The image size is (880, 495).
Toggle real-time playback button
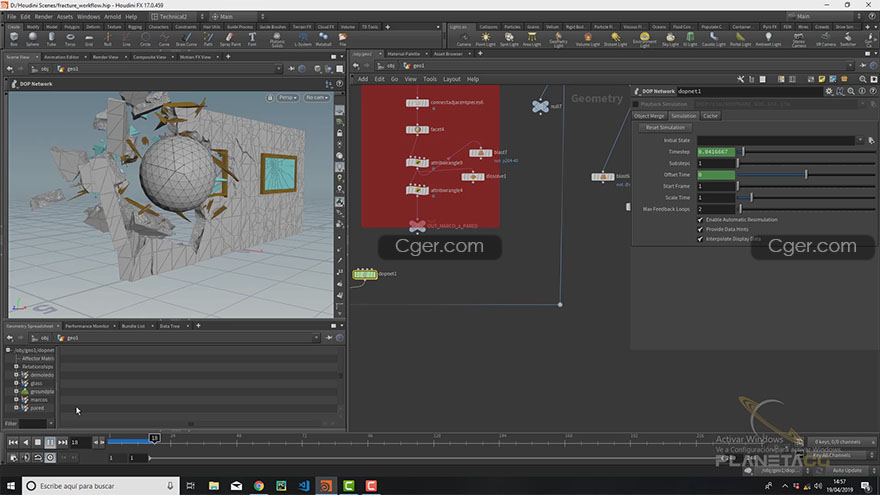[50, 458]
